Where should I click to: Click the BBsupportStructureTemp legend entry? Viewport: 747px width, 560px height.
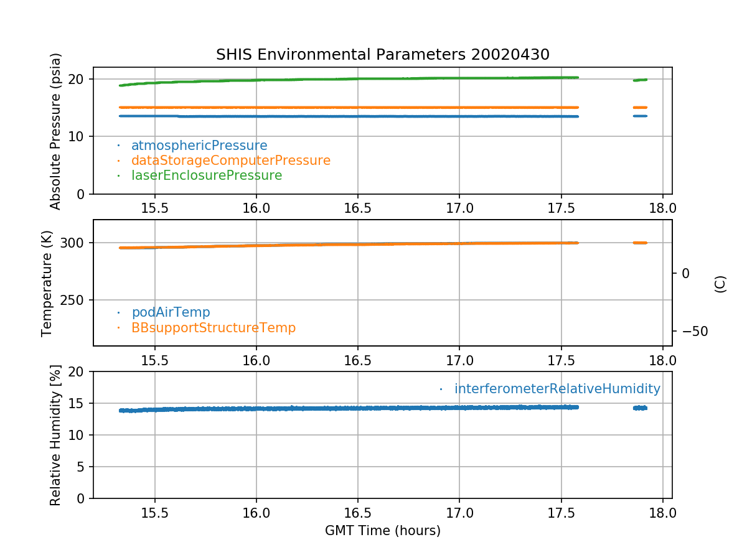[213, 327]
